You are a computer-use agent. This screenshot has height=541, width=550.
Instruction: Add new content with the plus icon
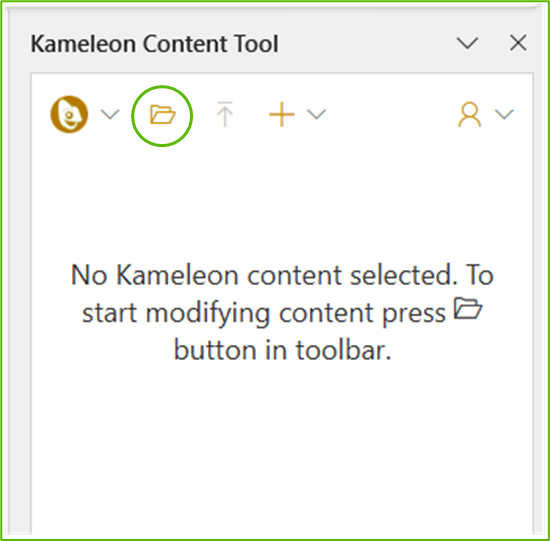coord(281,114)
